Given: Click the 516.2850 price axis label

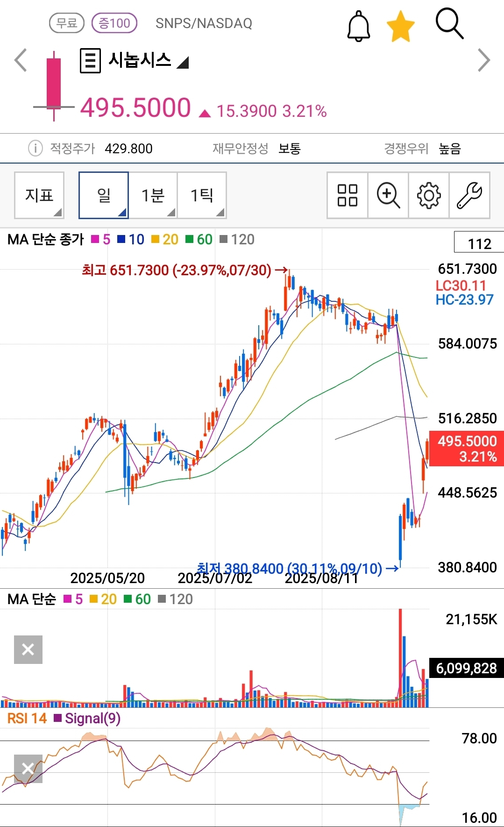Looking at the screenshot, I should coord(467,418).
